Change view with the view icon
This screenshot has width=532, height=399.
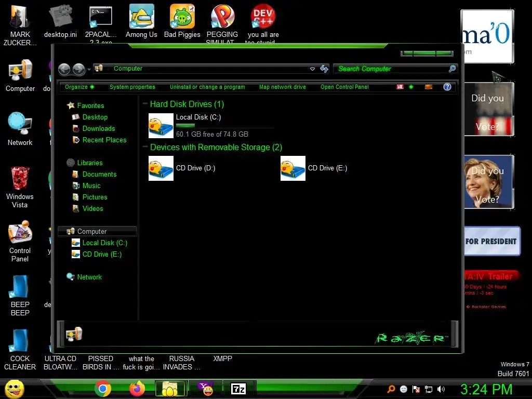[x=400, y=87]
